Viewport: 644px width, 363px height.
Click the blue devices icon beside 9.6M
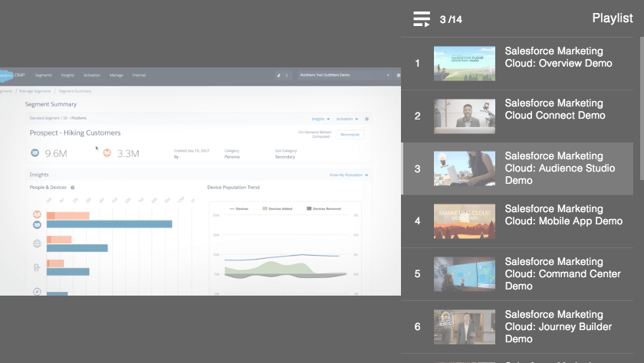click(35, 153)
